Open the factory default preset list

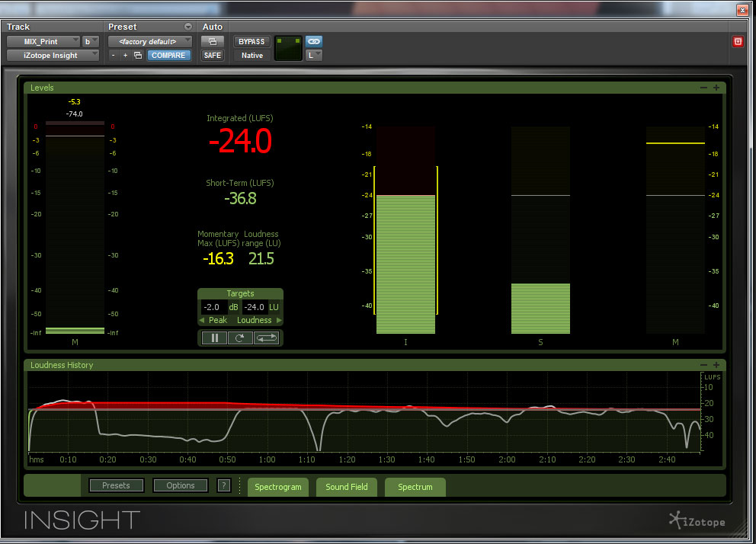pos(150,41)
